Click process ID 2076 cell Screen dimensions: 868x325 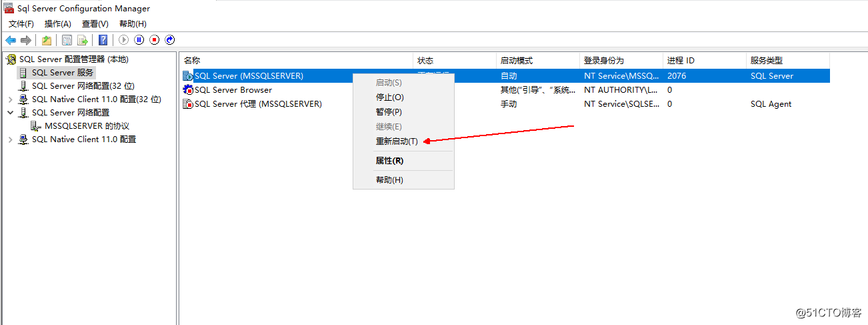point(677,76)
